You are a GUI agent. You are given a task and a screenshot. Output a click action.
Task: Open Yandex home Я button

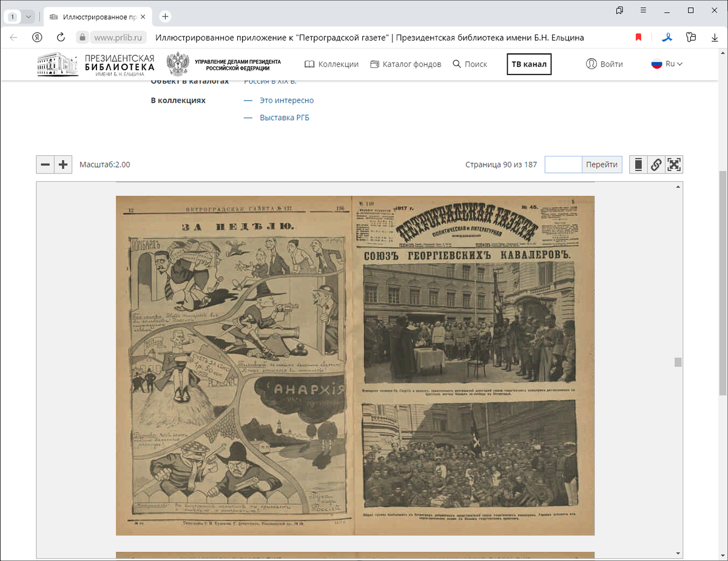pos(38,37)
